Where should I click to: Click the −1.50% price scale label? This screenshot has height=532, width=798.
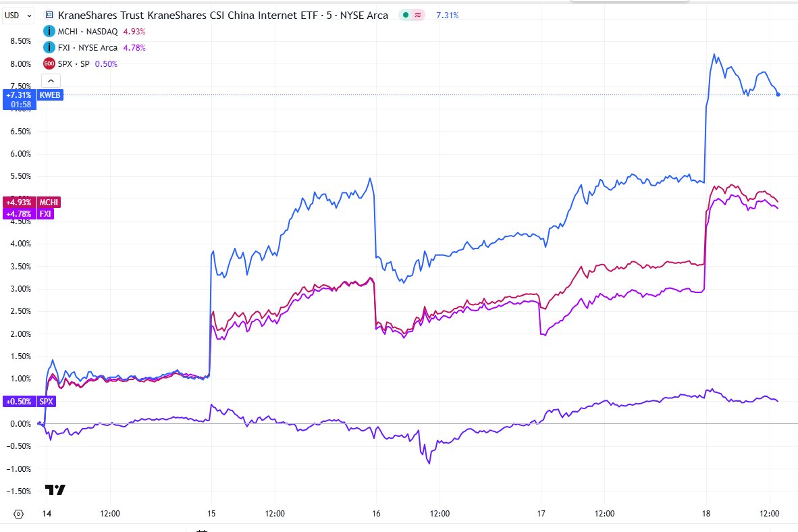click(x=19, y=491)
